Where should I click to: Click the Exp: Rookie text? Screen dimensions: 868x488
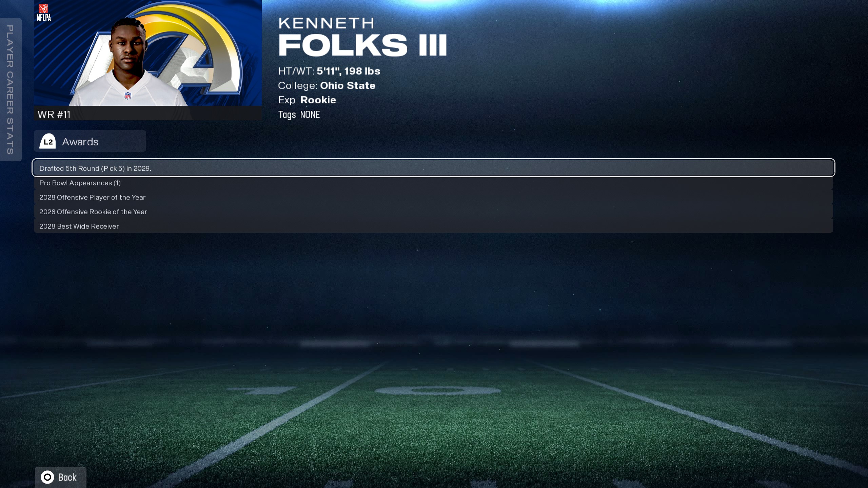click(x=307, y=100)
